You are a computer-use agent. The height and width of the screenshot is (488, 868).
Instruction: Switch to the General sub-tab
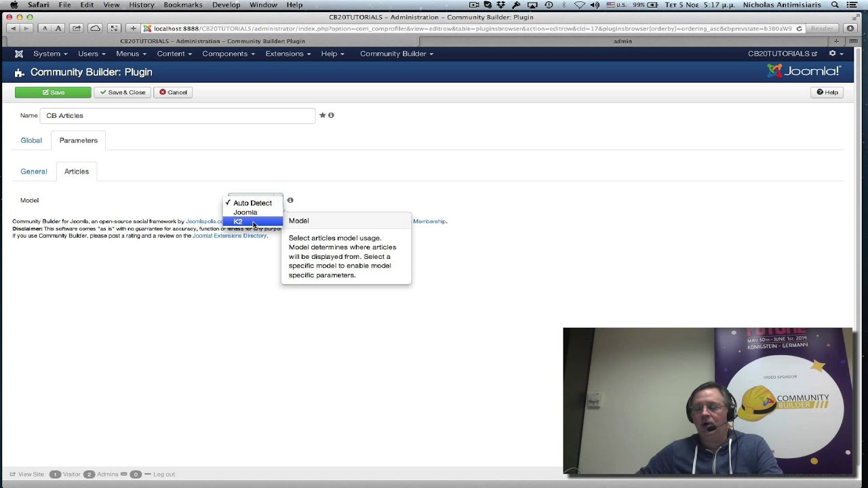coord(34,171)
